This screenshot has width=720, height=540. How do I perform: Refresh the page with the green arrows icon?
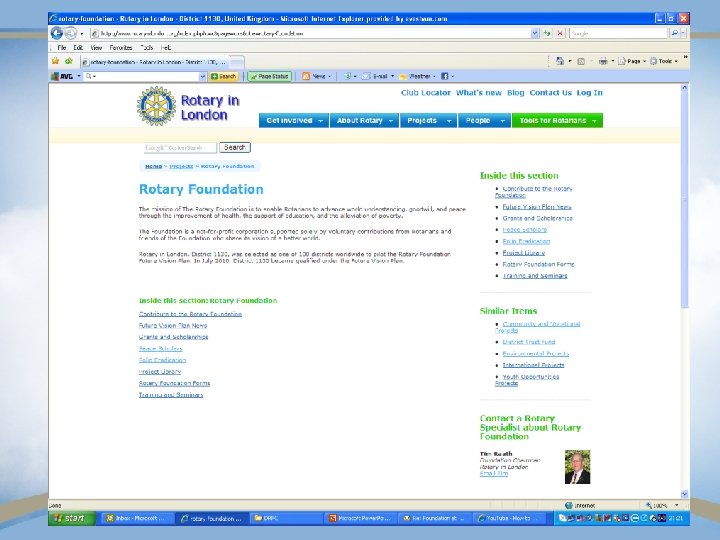(547, 33)
